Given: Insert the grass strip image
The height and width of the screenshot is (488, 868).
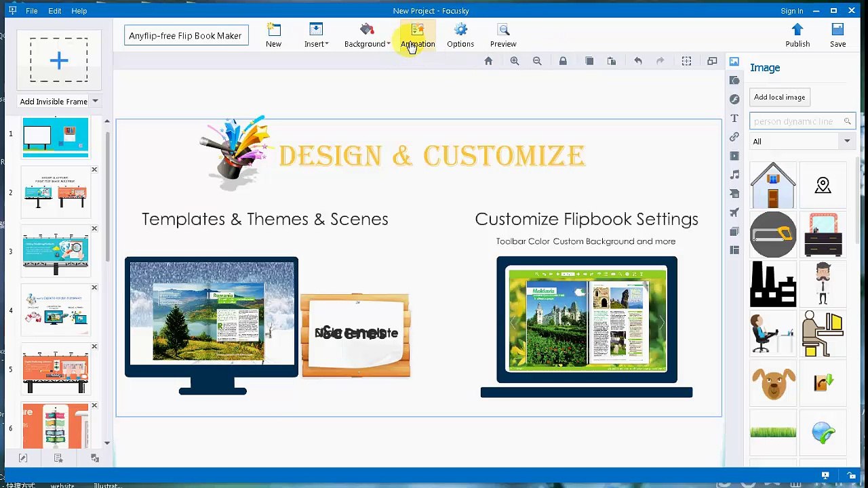Looking at the screenshot, I should click(x=773, y=432).
